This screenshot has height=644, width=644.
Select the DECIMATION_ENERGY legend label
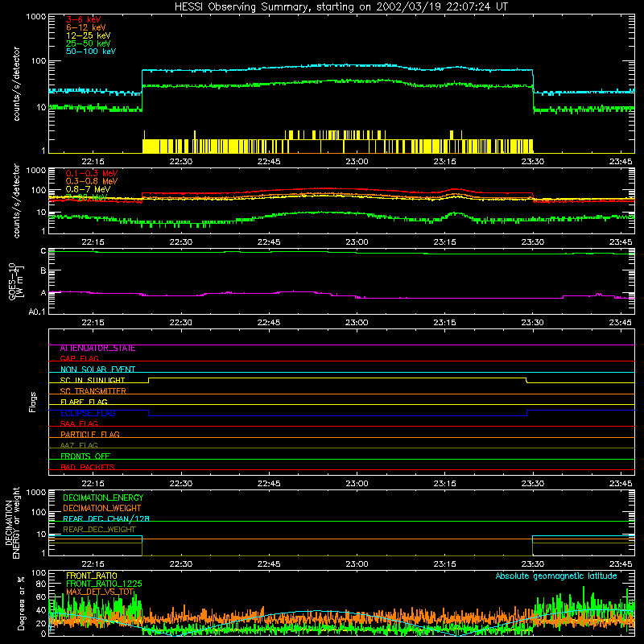(103, 497)
